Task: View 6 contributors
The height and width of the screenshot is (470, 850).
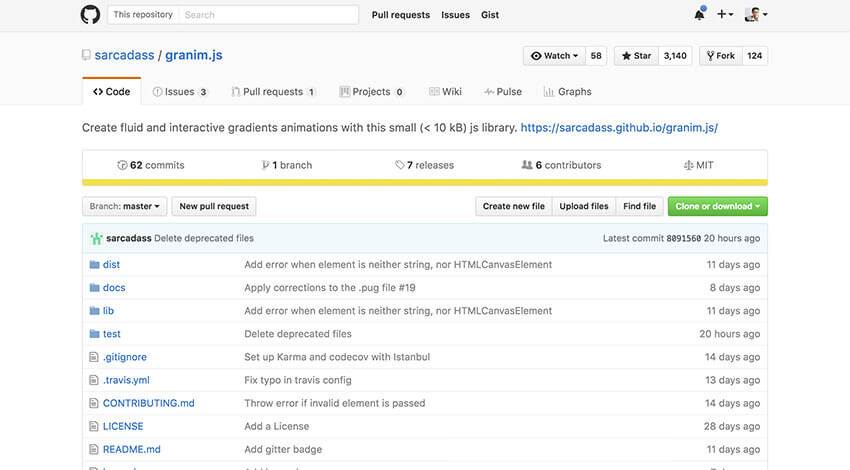Action: click(562, 165)
